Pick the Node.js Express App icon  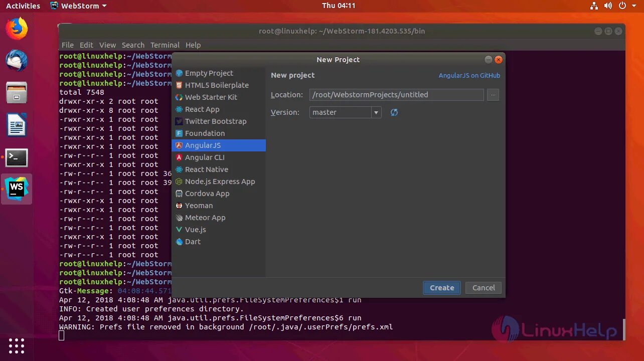click(x=179, y=182)
